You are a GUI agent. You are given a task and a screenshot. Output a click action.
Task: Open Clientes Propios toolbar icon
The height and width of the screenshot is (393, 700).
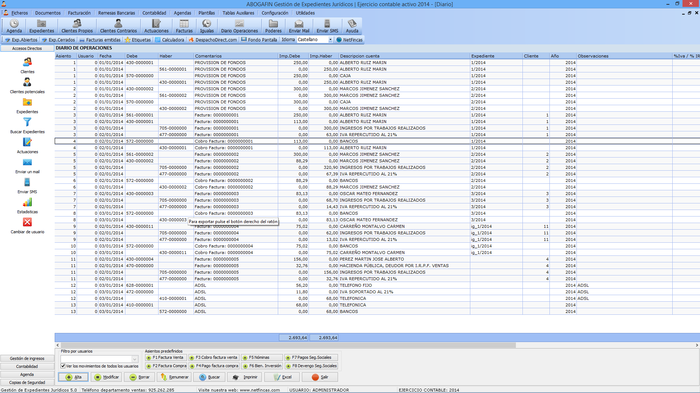click(x=77, y=26)
